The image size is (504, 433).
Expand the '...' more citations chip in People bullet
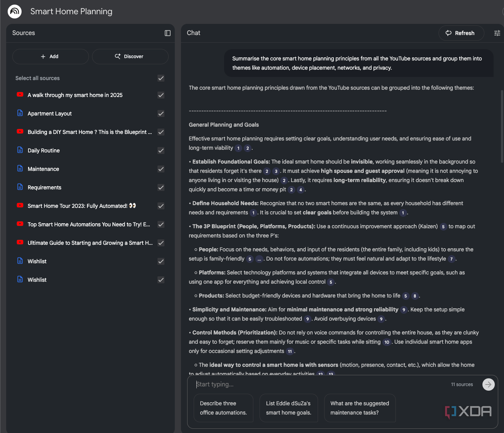coord(259,259)
